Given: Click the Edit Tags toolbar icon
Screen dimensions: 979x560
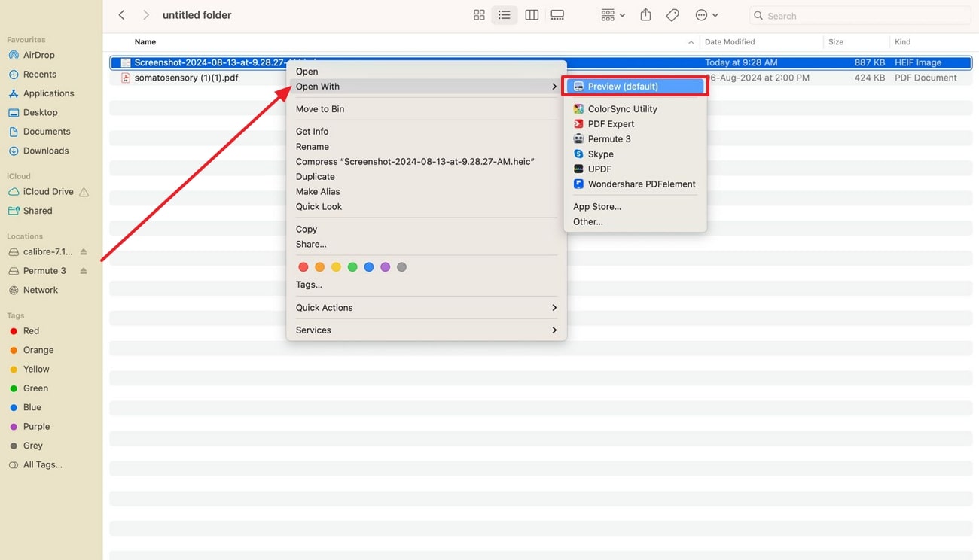Looking at the screenshot, I should [672, 15].
